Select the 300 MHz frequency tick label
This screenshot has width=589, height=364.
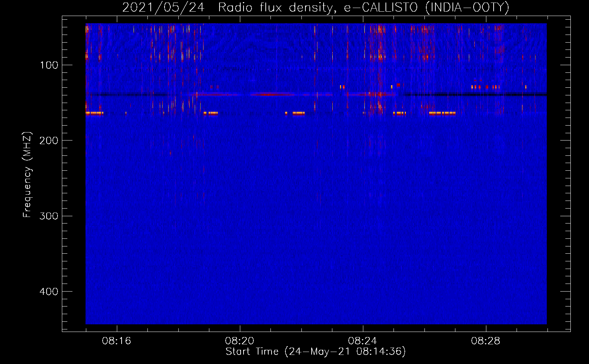[x=49, y=216]
